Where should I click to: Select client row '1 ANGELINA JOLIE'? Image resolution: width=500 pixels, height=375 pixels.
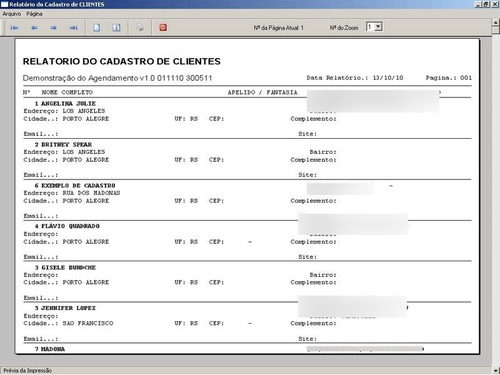click(x=65, y=103)
